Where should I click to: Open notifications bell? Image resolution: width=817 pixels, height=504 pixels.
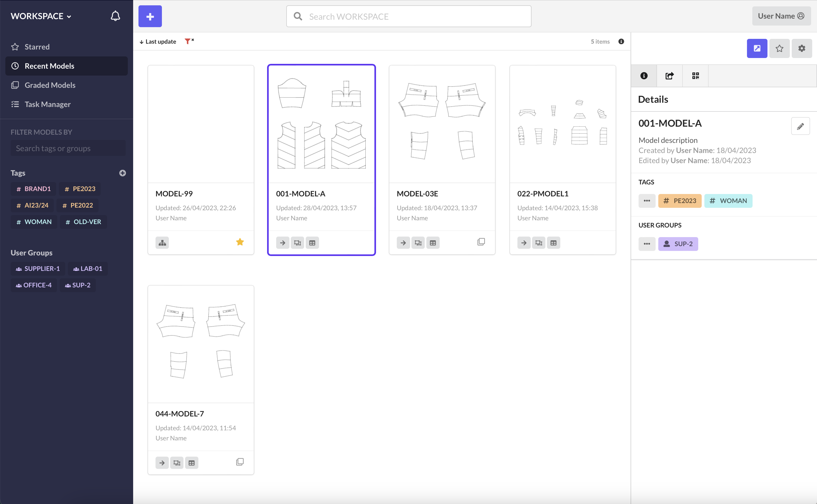click(x=115, y=15)
